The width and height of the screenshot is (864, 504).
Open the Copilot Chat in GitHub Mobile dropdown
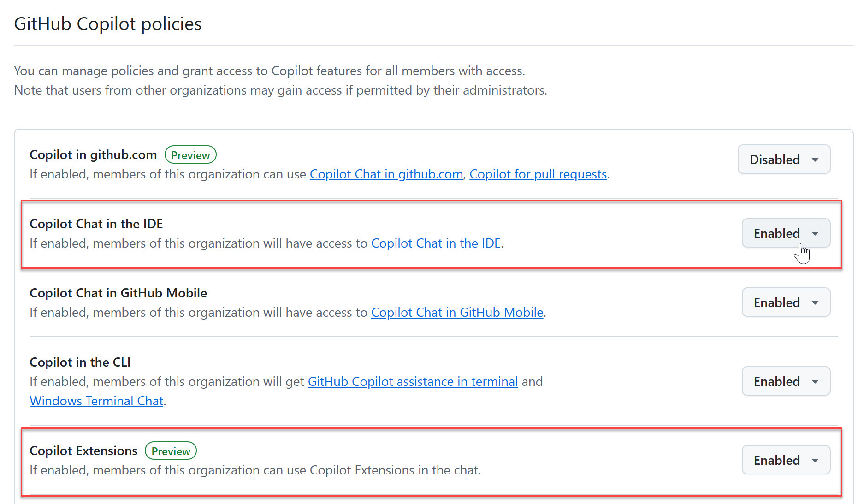(x=785, y=302)
